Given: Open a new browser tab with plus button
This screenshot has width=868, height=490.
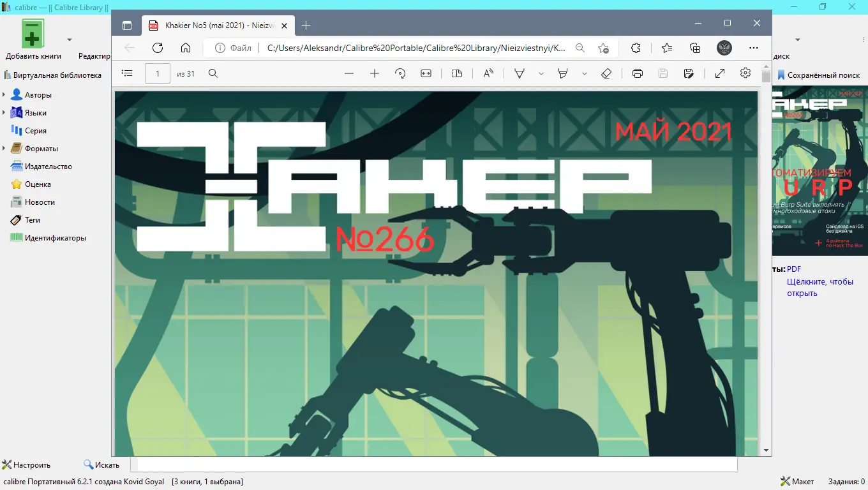Looking at the screenshot, I should [306, 26].
